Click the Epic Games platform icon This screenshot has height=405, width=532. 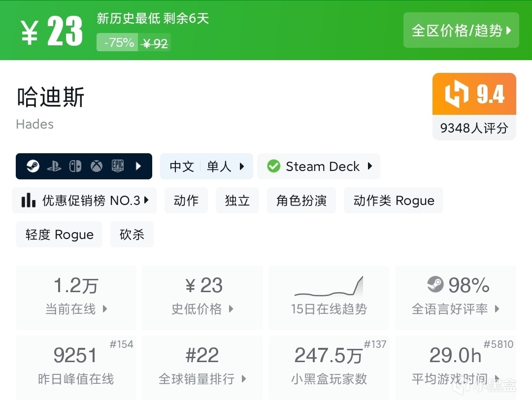(117, 167)
